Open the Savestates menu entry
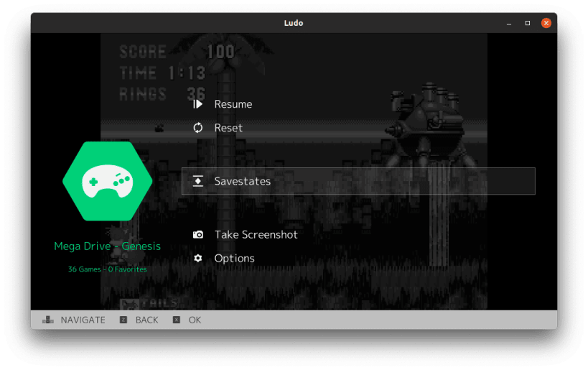 click(x=358, y=181)
